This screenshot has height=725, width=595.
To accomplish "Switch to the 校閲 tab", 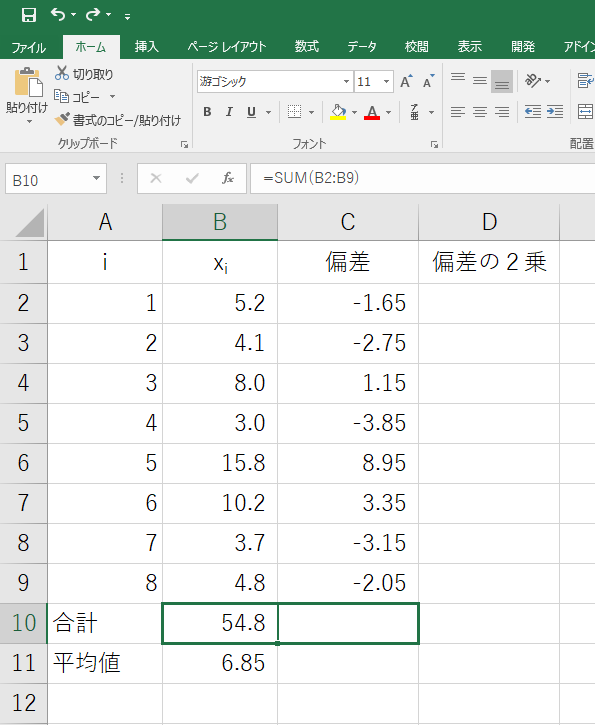I will click(417, 47).
